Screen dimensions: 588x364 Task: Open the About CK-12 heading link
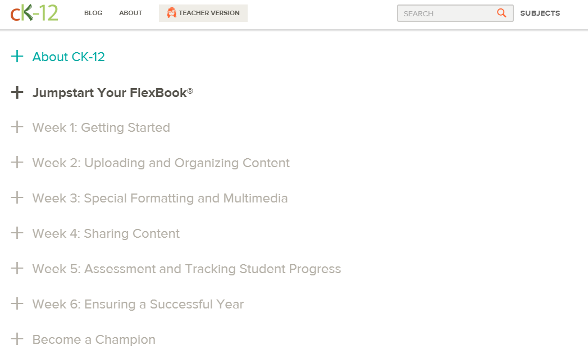pyautogui.click(x=69, y=57)
